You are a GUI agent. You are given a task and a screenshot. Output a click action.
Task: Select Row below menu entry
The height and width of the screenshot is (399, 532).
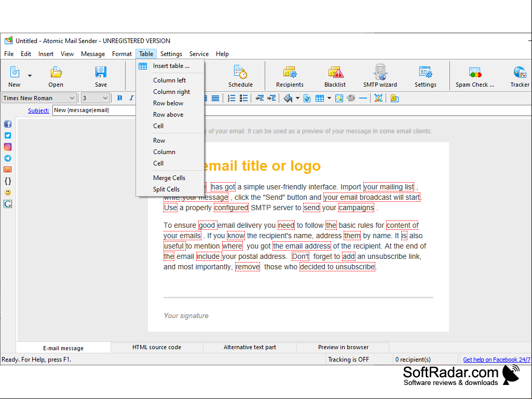[170, 103]
